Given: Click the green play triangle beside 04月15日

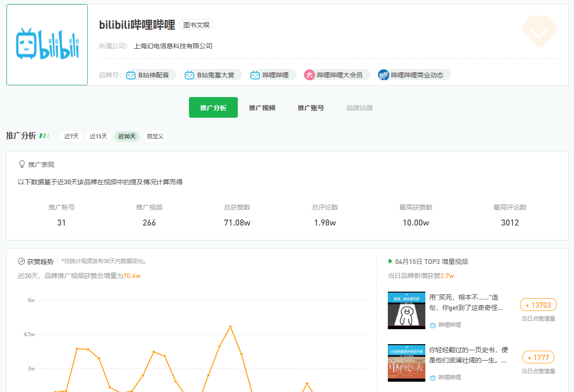Looking at the screenshot, I should pyautogui.click(x=390, y=261).
